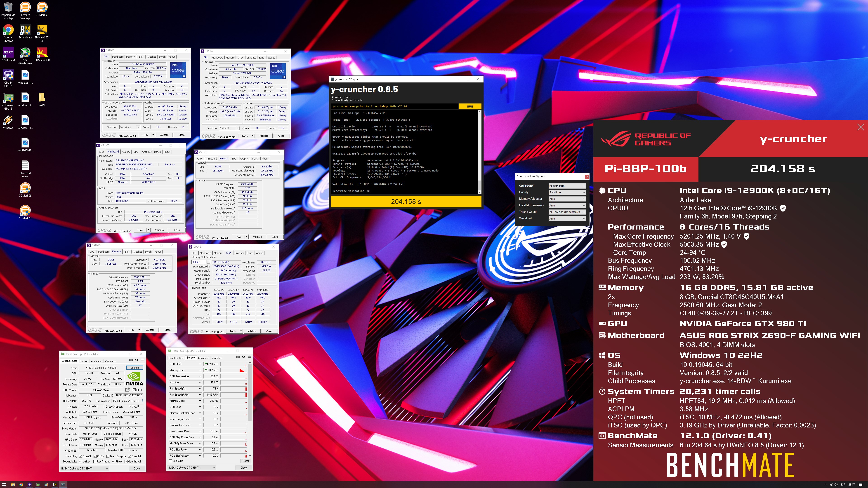The image size is (868, 488).
Task: Open the CPUID CPU-Z desktop shortcut
Action: (x=8, y=78)
